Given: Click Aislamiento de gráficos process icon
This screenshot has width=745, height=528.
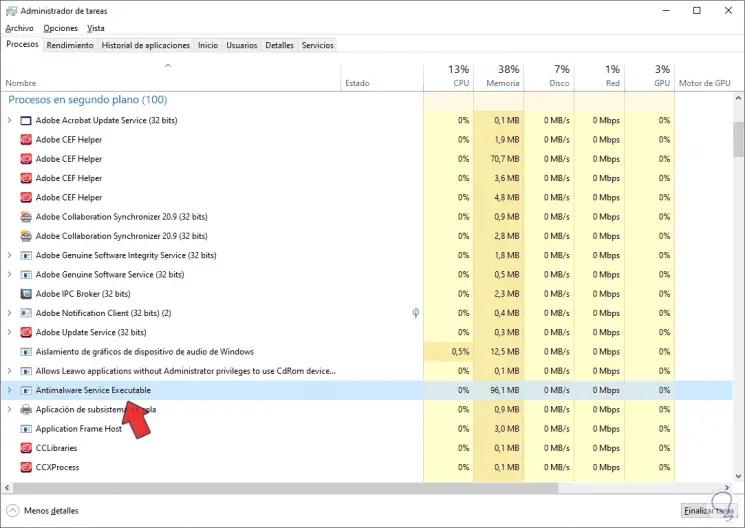Looking at the screenshot, I should (x=26, y=352).
